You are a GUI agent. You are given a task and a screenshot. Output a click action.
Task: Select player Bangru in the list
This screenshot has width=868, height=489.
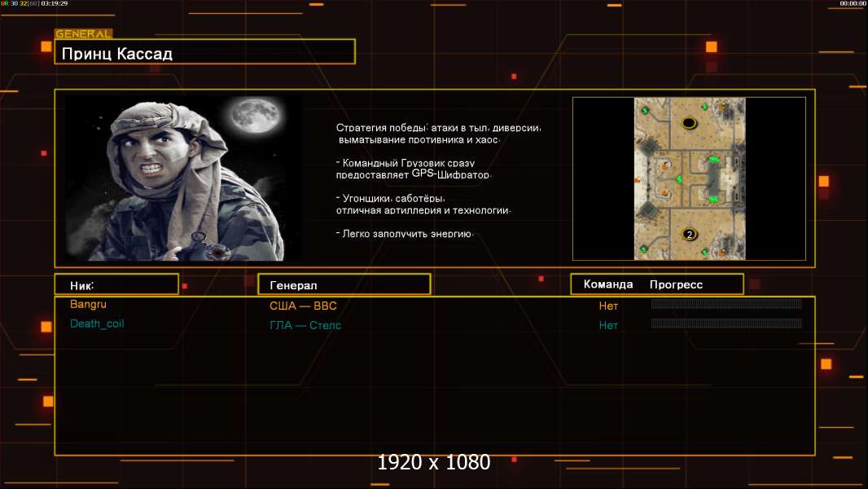88,305
